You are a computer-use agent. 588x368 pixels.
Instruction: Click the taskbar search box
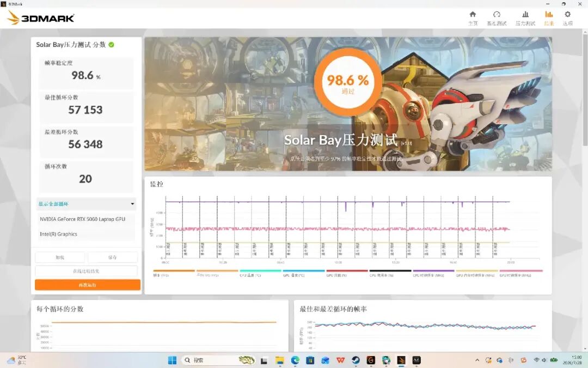point(219,360)
